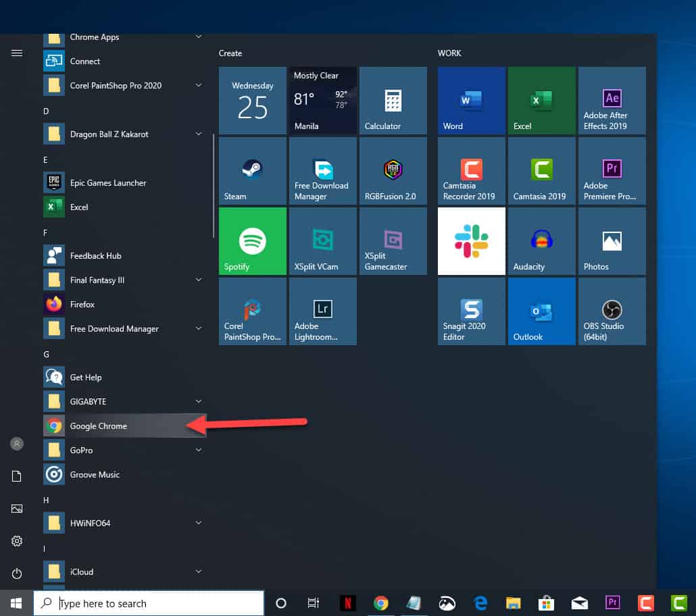Open the OBS Studio (64bit) tile
Image resolution: width=696 pixels, height=616 pixels.
point(612,311)
